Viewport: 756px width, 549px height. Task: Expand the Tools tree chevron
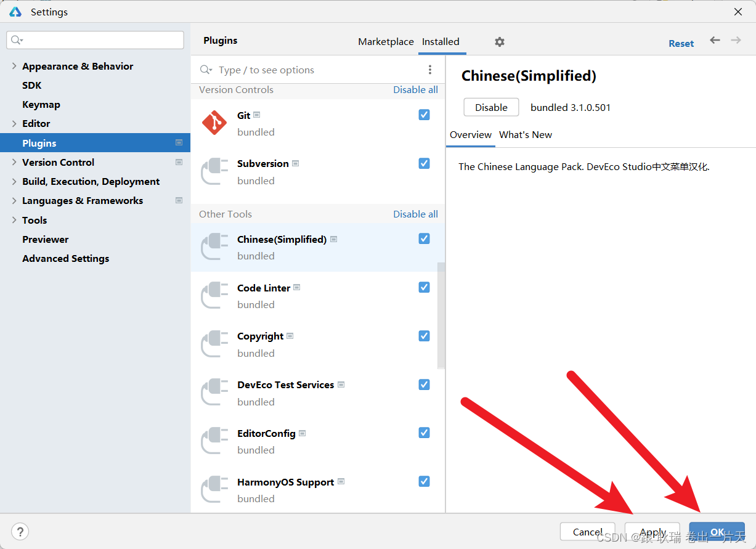point(14,220)
